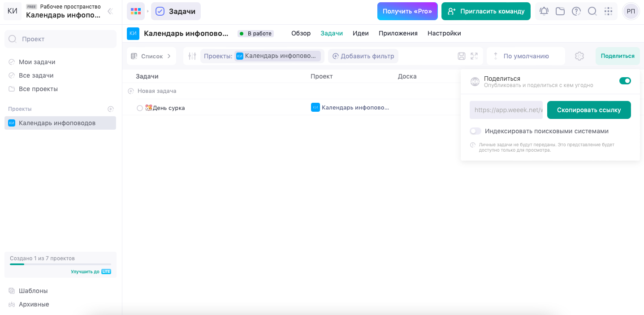The height and width of the screenshot is (315, 644).
Task: Enable Индексировать поисковыми системами toggle
Action: [475, 131]
